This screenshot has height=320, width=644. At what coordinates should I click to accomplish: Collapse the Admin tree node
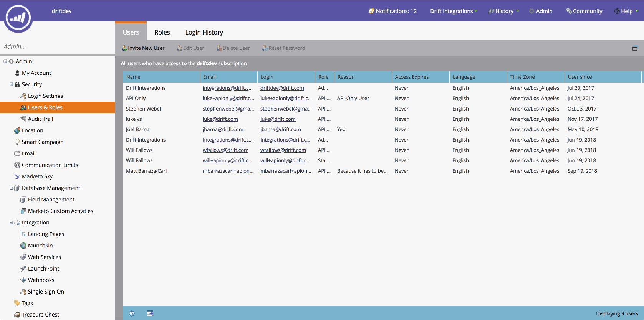pos(5,61)
